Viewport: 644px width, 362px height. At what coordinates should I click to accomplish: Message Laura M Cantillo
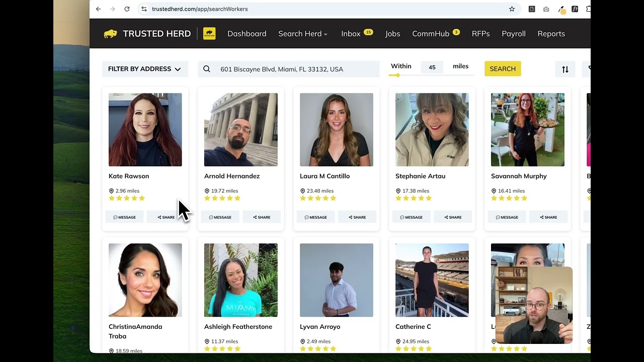coord(315,217)
